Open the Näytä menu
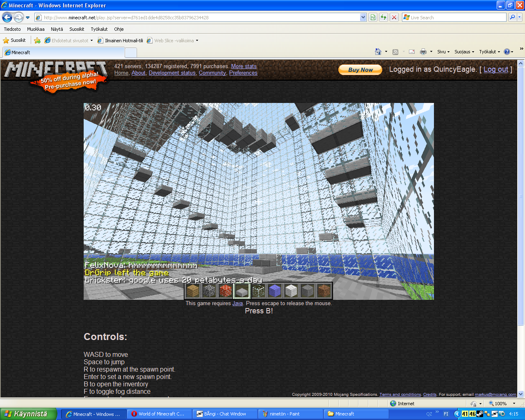Screen dimensions: 525x420 point(57,29)
